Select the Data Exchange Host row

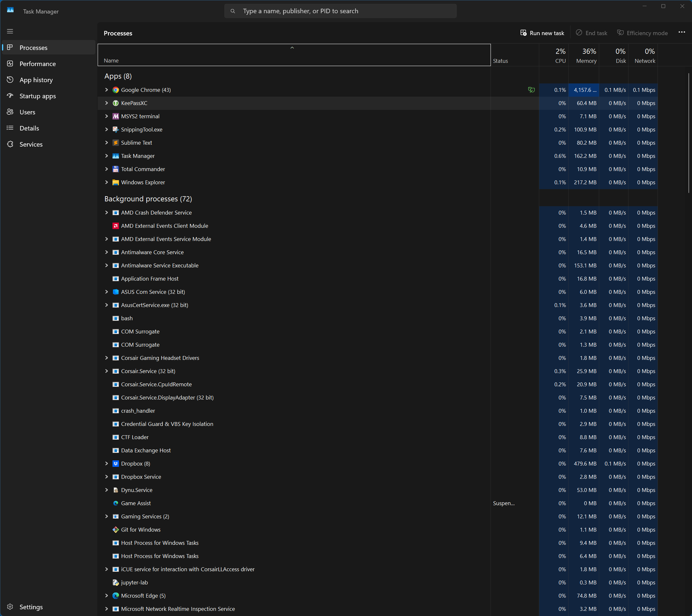[377, 450]
